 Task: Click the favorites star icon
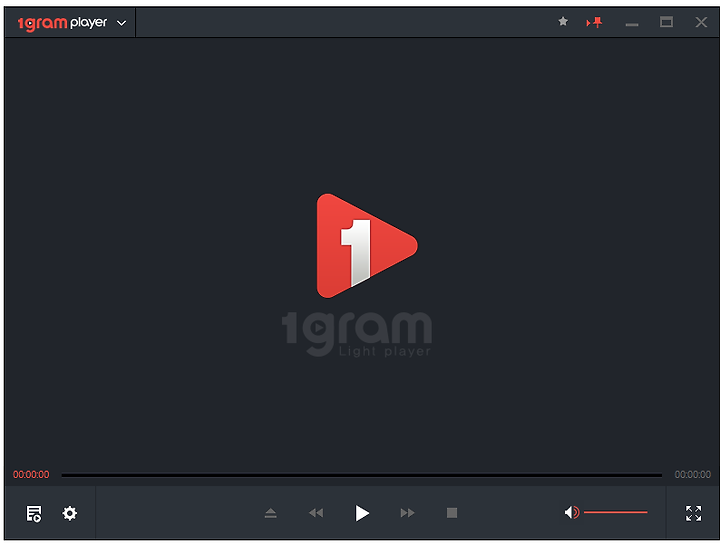563,22
